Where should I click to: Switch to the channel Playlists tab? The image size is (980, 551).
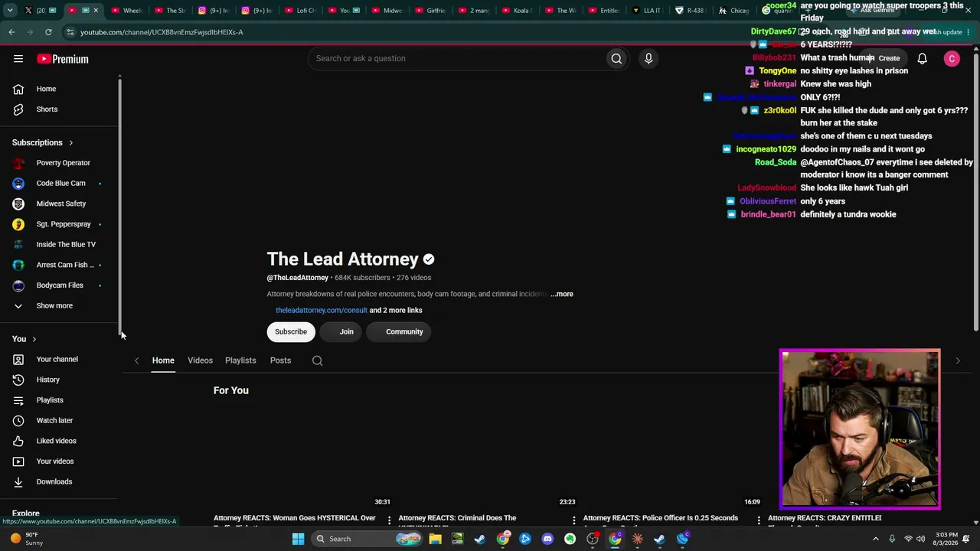240,360
